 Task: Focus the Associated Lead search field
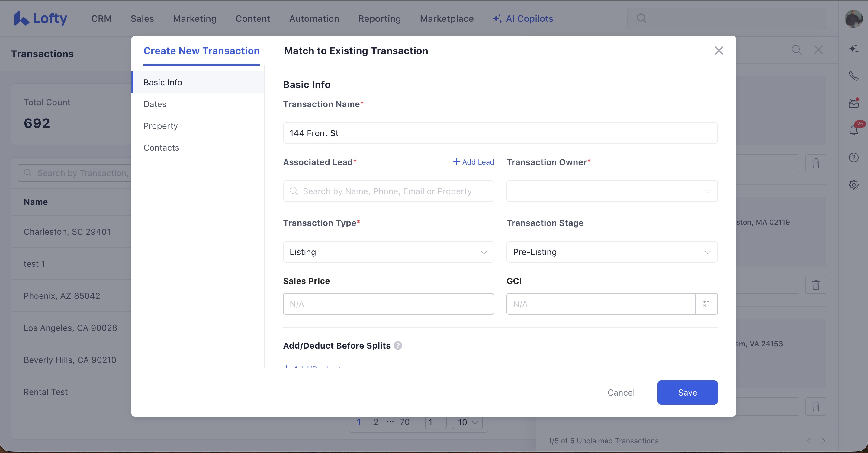tap(388, 191)
